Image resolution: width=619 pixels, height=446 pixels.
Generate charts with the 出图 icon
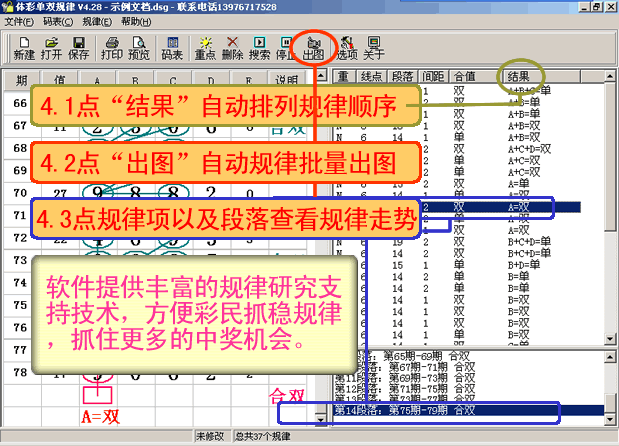313,48
